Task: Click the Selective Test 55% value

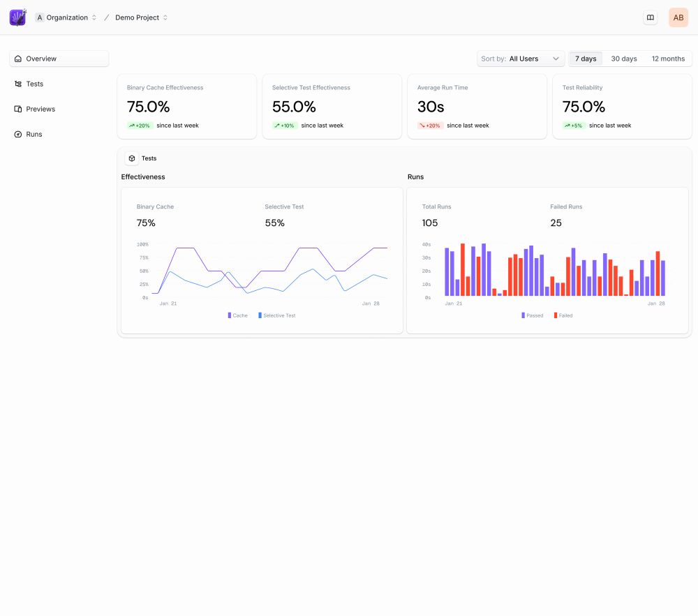Action: [274, 223]
